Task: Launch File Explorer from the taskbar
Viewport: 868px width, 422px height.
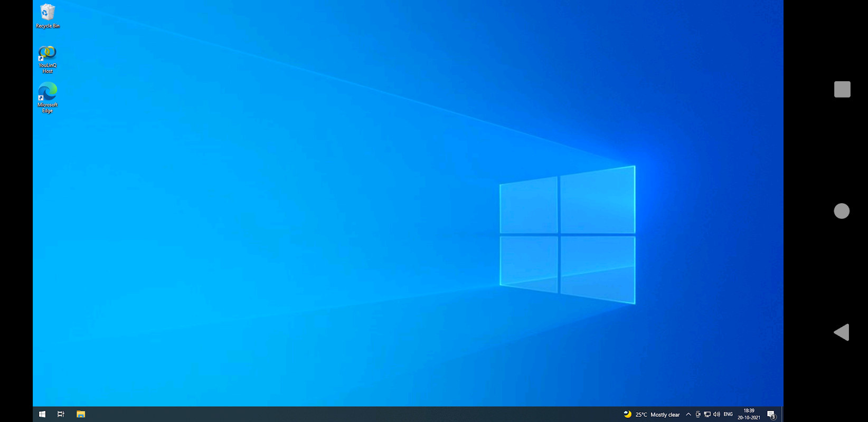Action: (x=81, y=414)
